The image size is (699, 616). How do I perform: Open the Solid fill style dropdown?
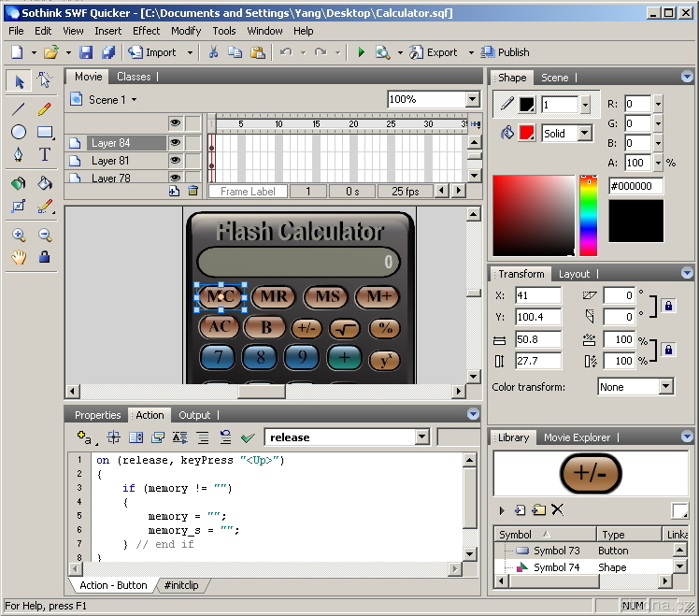585,134
